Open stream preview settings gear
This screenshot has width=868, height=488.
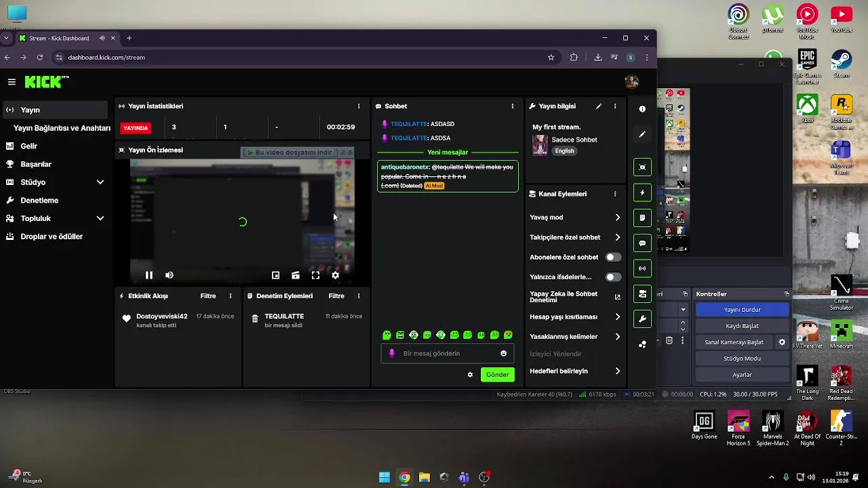[x=335, y=275]
